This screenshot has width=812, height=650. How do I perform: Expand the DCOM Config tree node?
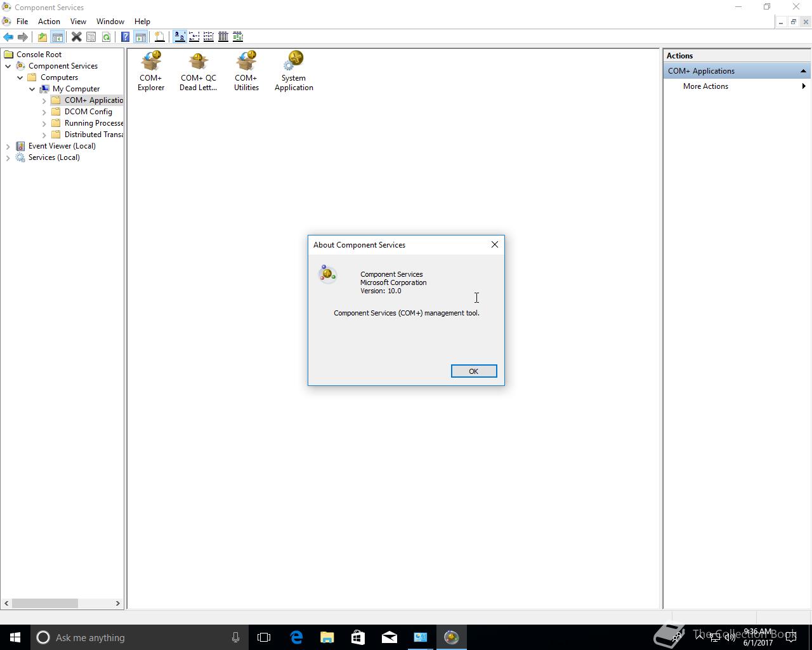click(x=44, y=112)
